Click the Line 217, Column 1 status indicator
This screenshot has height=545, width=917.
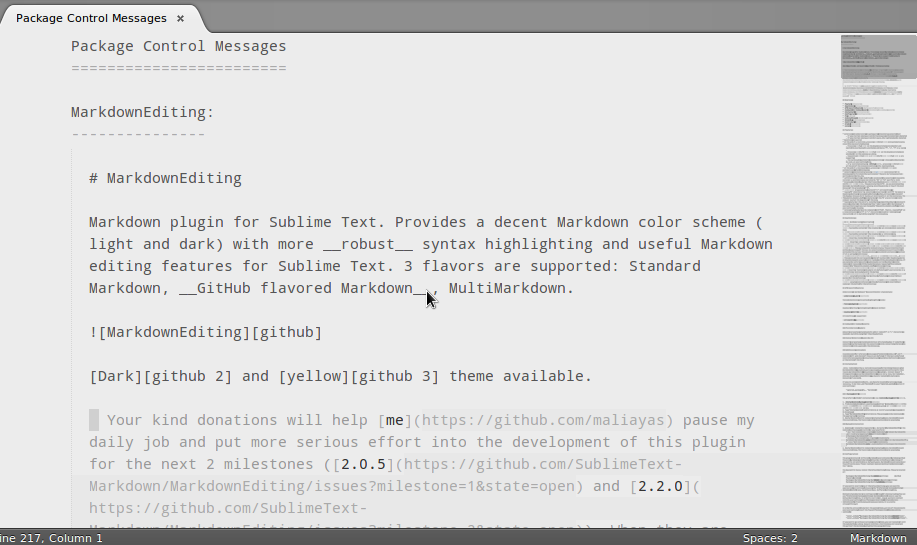(51, 538)
